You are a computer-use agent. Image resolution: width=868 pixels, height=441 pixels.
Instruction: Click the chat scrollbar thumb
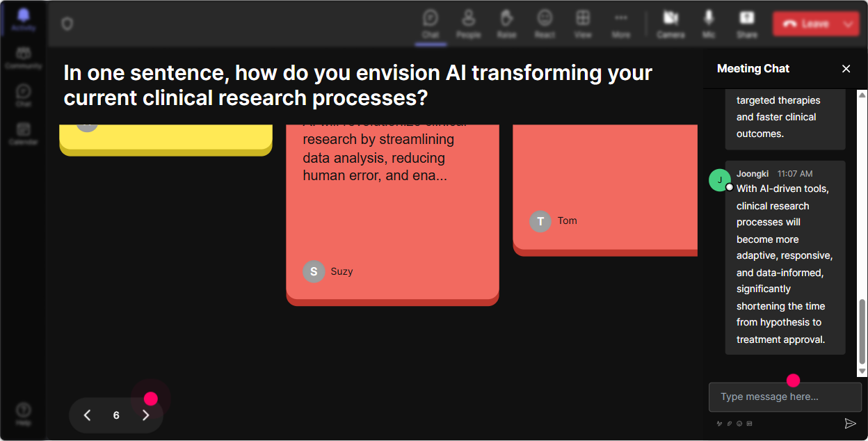click(862, 332)
